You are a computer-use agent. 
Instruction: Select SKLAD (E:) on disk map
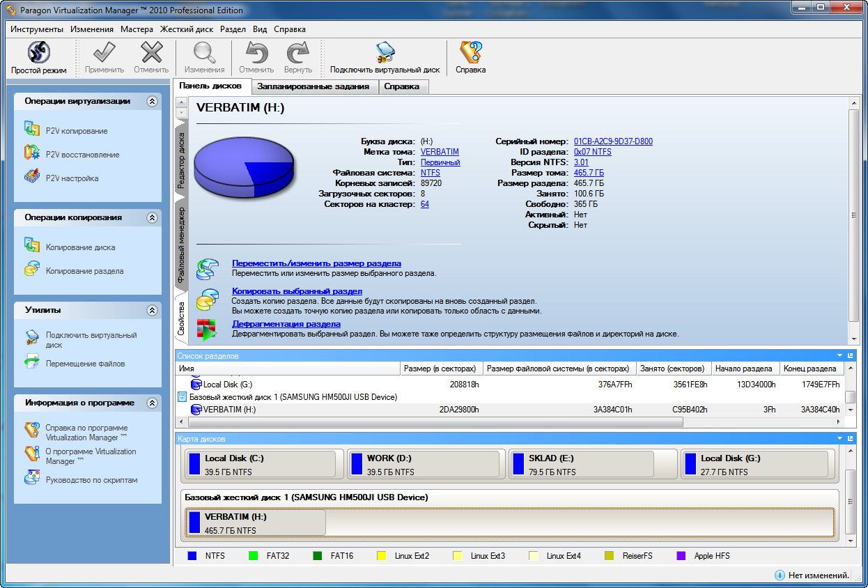point(582,464)
